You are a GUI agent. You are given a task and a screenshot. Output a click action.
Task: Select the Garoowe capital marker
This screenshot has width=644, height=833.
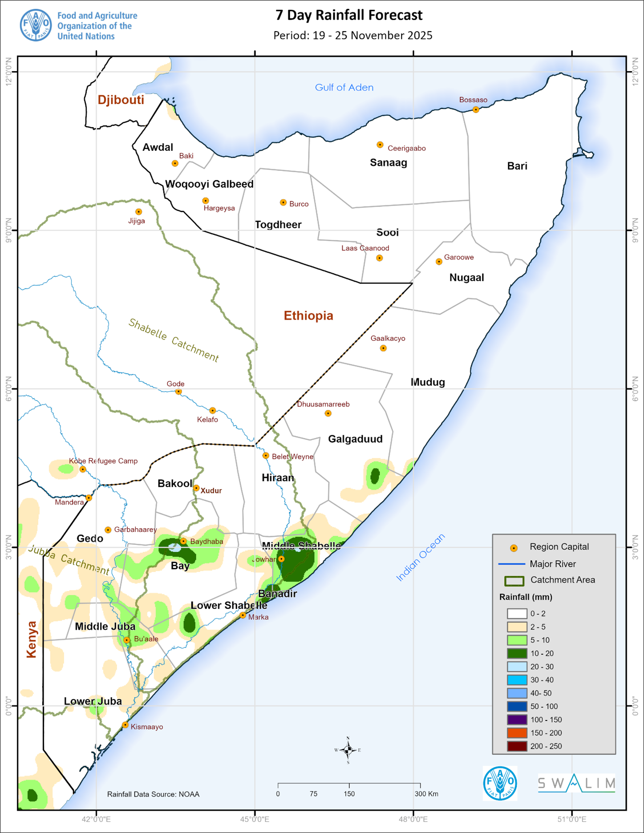pyautogui.click(x=439, y=262)
